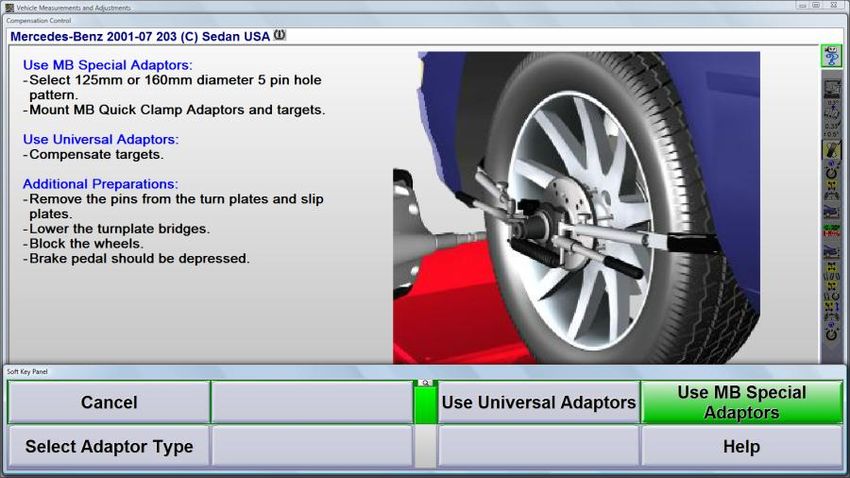Viewport: 850px width, 478px height.
Task: Open Select Adaptor Type soft key
Action: point(109,447)
